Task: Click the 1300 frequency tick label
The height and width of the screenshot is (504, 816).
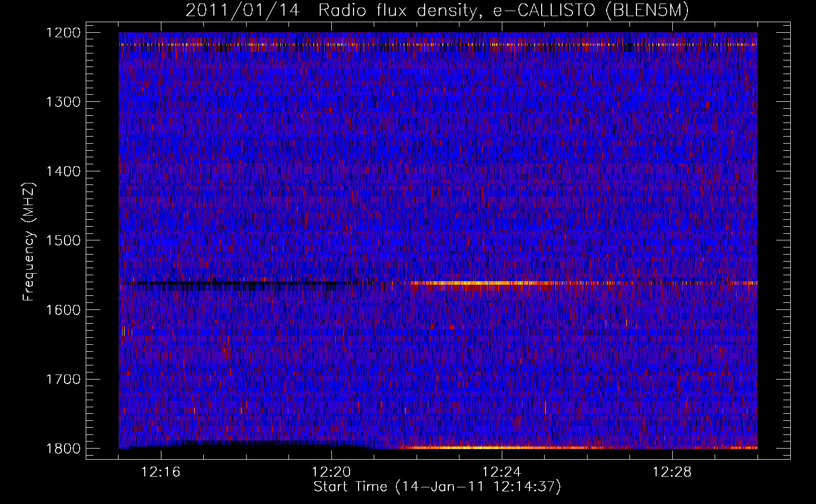Action: coord(63,102)
